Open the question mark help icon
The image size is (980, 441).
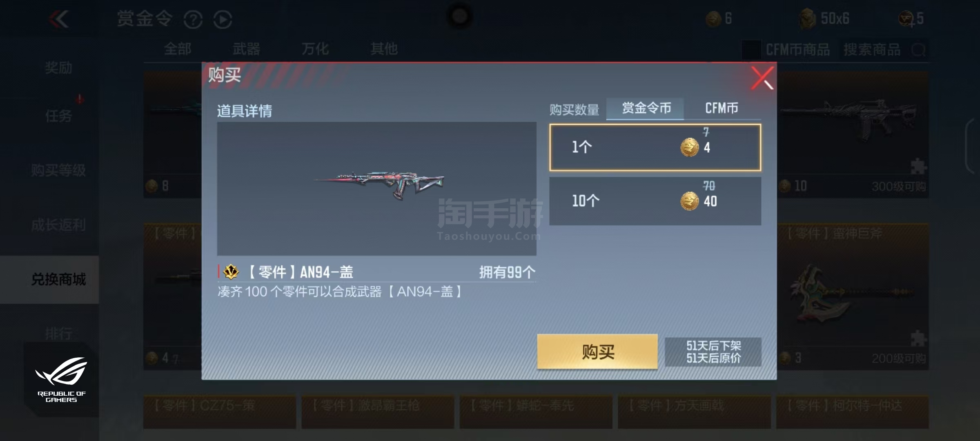(193, 19)
